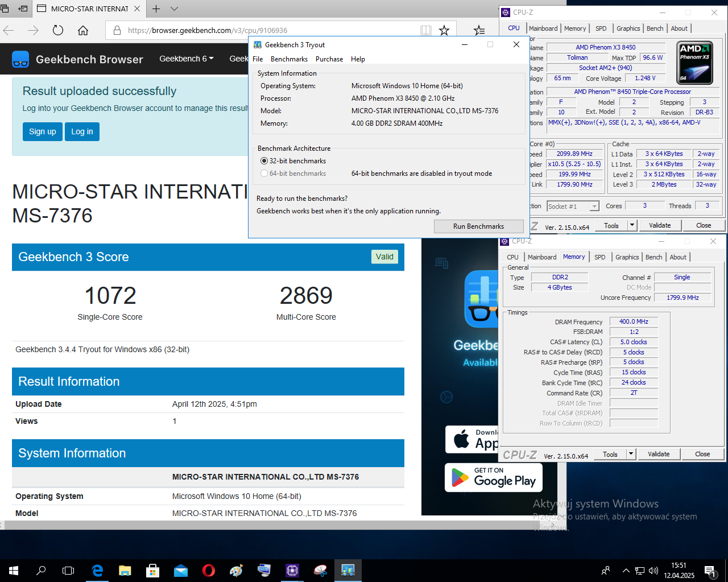The width and height of the screenshot is (728, 582).
Task: Click the DRAM Frequency value 400.0 MHz
Action: [x=634, y=321]
